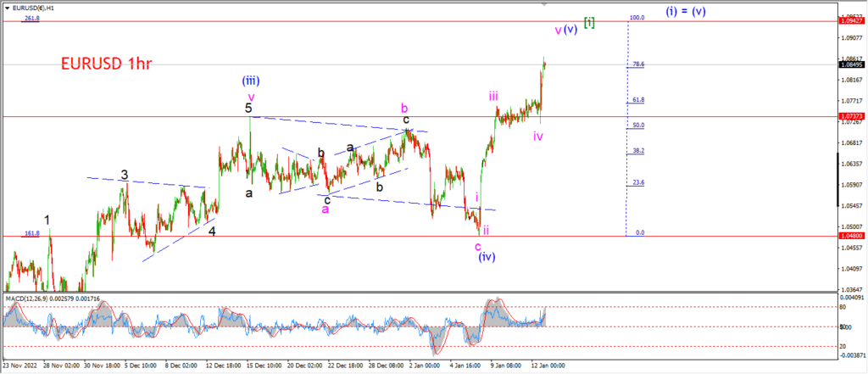This screenshot has width=868, height=374.
Task: Select the blue (iii) wave label
Action: pos(251,81)
